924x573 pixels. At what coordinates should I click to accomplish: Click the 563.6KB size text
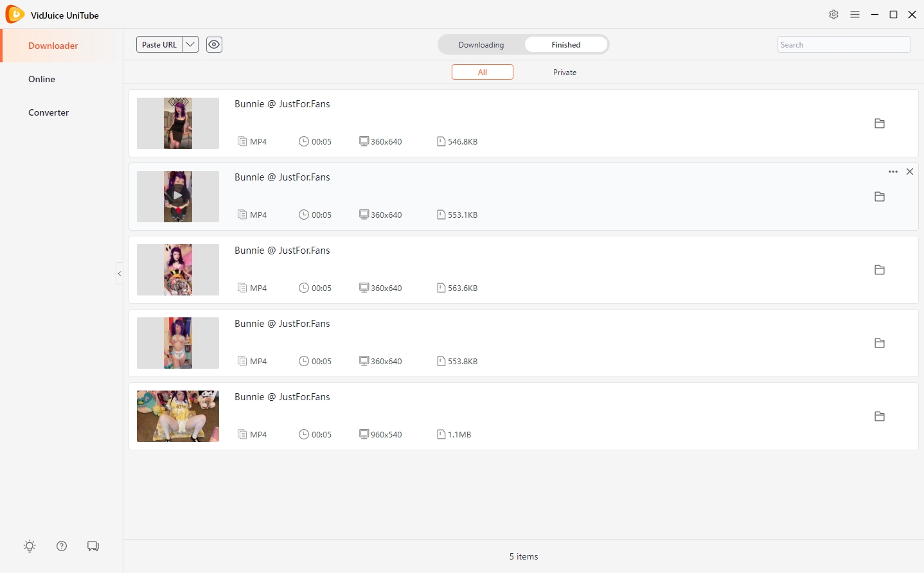(x=463, y=288)
